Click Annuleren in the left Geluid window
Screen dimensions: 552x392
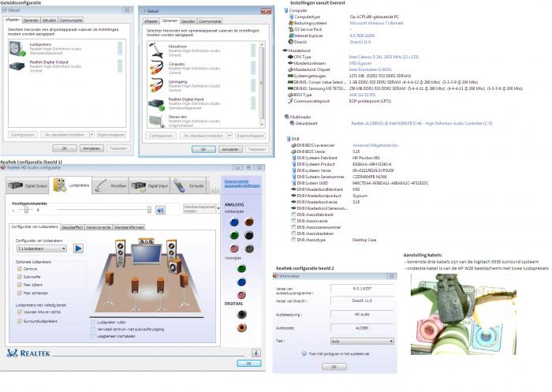[91, 148]
